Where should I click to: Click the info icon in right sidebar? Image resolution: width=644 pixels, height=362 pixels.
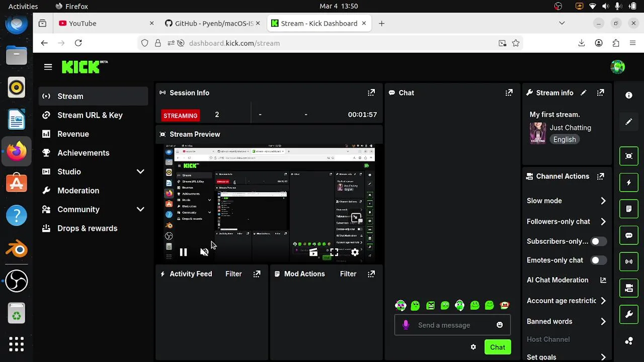(629, 95)
